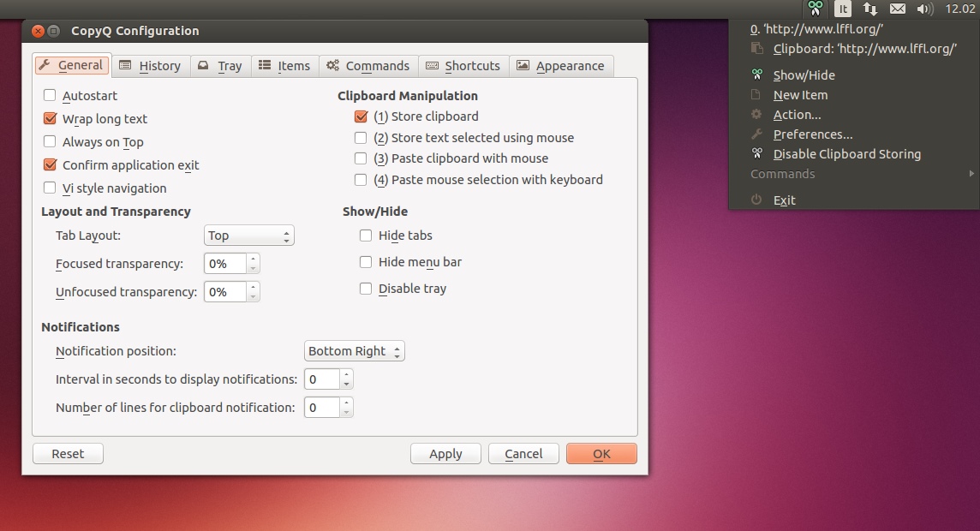This screenshot has width=980, height=531.
Task: Enable Store text selected using mouse
Action: point(361,137)
